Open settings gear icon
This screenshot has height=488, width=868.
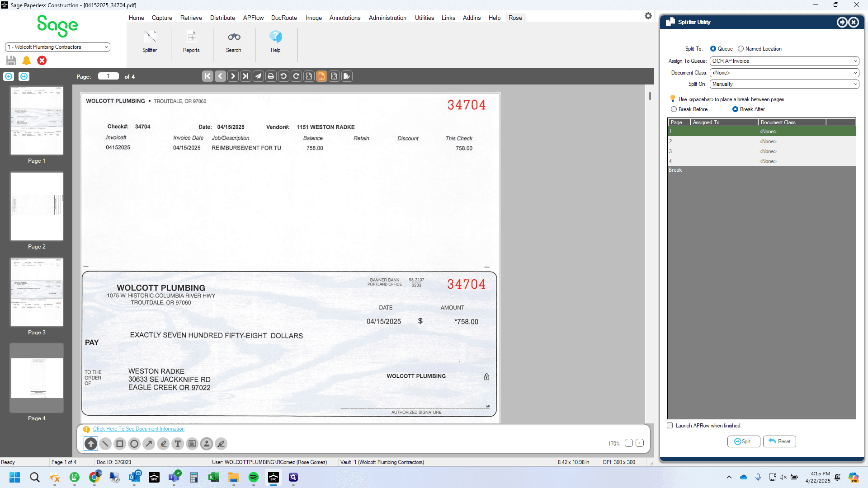648,16
